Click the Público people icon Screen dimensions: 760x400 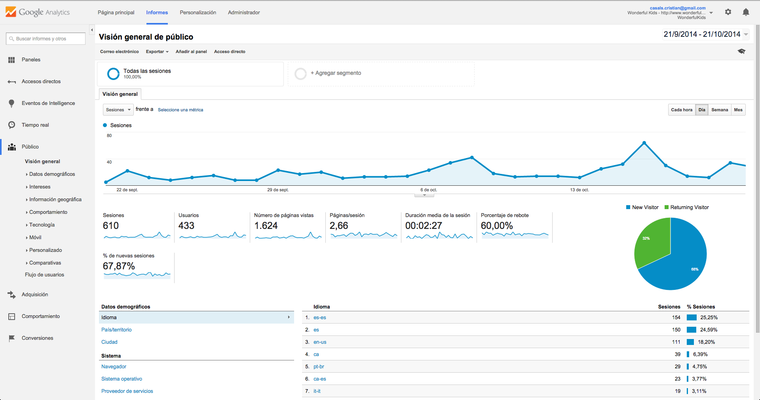(12, 146)
